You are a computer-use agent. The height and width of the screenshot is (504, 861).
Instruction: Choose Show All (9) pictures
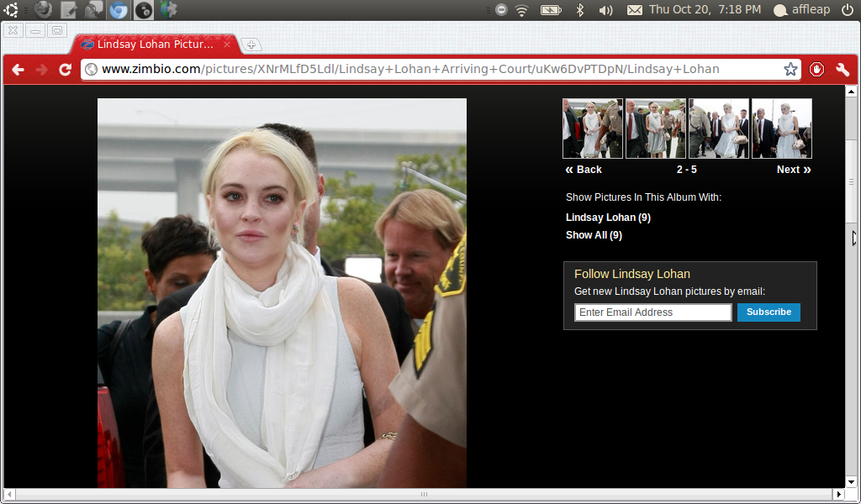coord(594,235)
